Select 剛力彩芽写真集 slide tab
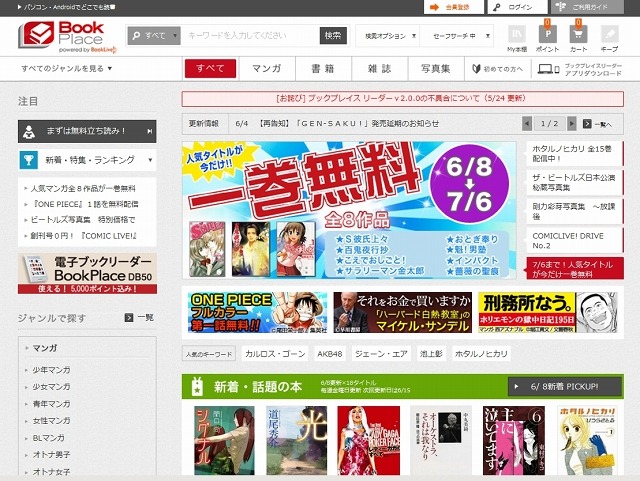640x481 pixels. pos(574,211)
